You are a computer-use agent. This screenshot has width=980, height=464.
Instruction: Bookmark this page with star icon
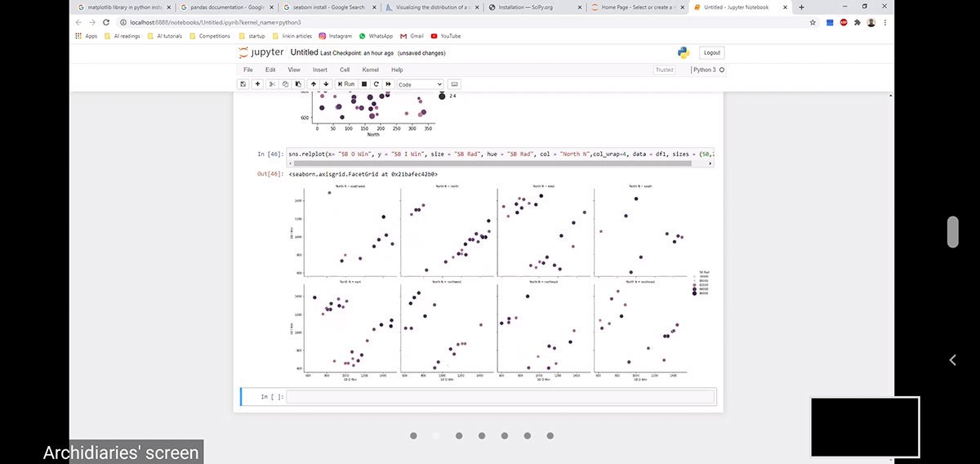click(x=813, y=22)
